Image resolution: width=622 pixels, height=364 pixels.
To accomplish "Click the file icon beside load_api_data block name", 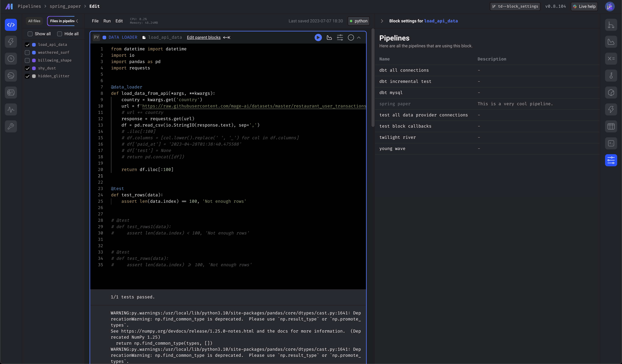I will click(x=144, y=37).
